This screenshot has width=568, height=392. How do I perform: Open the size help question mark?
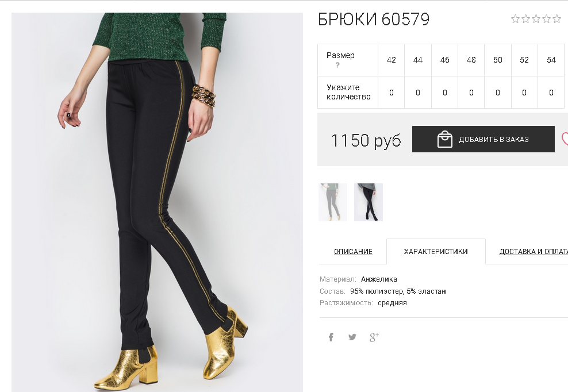click(337, 65)
